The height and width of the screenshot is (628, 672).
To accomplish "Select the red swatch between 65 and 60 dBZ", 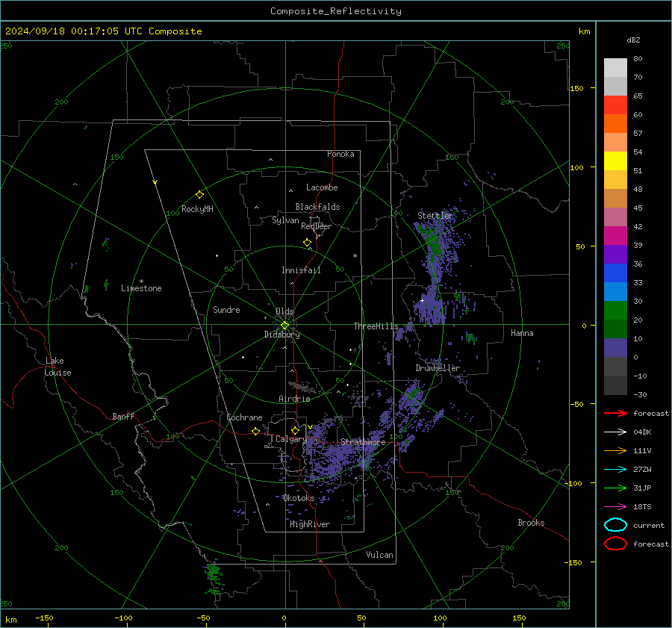I will pos(615,105).
